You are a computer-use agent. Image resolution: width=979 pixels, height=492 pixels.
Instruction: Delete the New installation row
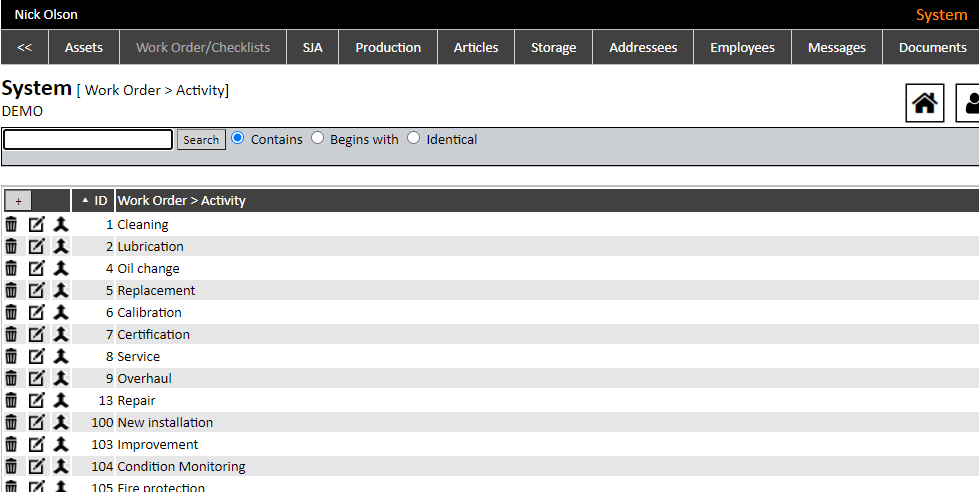11,423
